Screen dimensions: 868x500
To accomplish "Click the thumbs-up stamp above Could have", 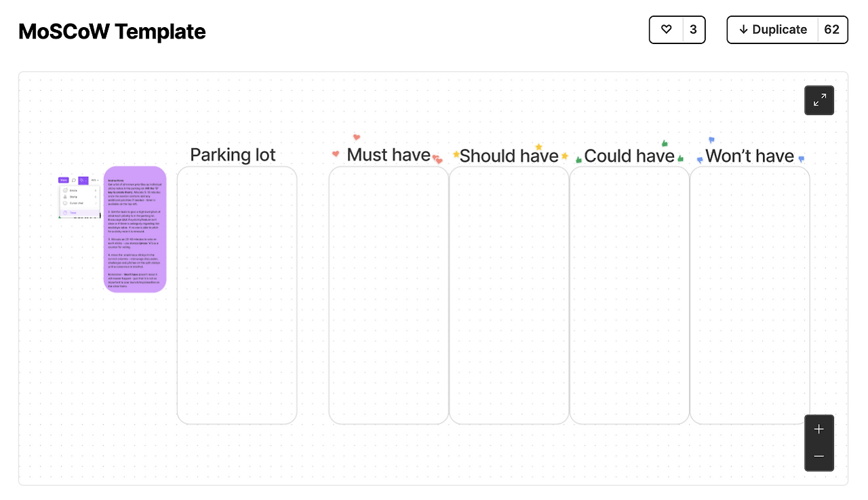I will [665, 144].
